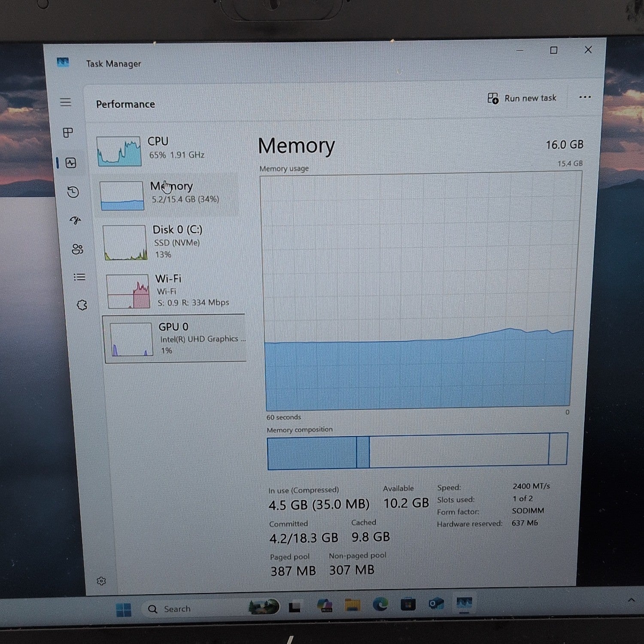Click the Task Manager taskbar icon
The image size is (644, 644).
pyautogui.click(x=465, y=603)
